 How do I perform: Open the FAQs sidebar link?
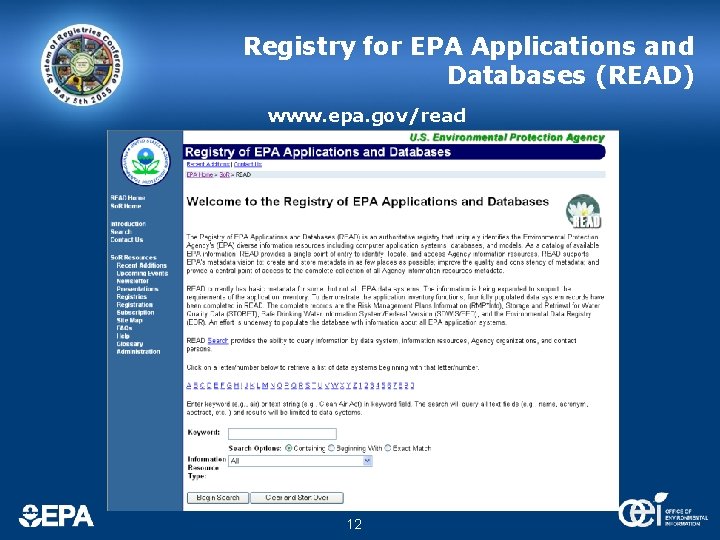click(124, 328)
